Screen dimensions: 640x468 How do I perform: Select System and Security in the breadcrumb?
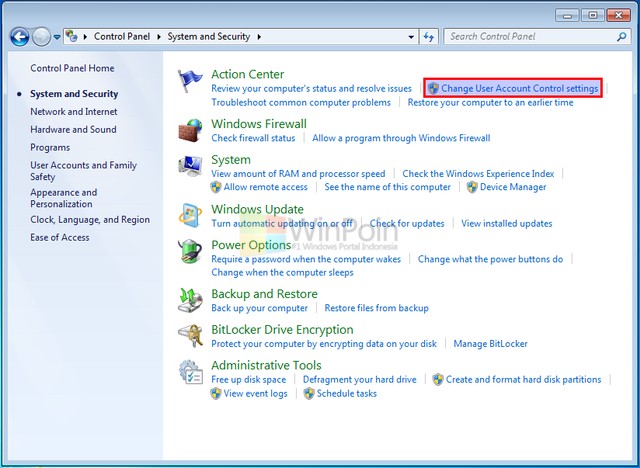tap(209, 36)
